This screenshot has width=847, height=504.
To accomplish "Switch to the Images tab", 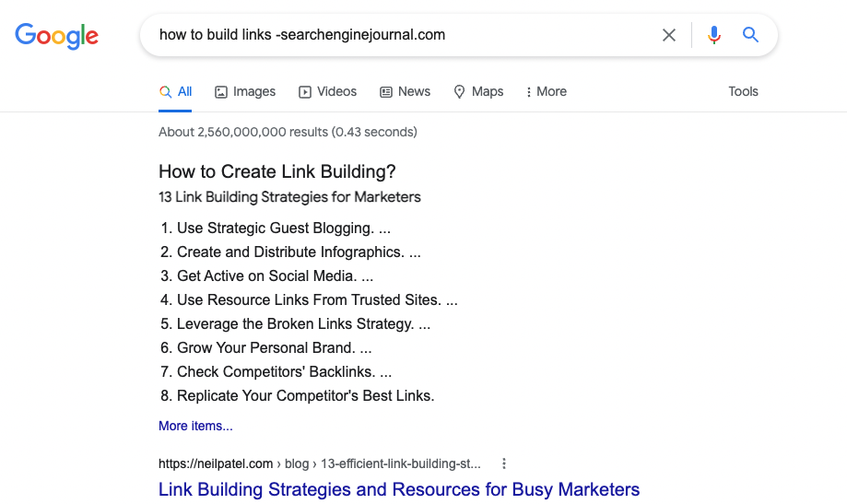I will pos(245,92).
